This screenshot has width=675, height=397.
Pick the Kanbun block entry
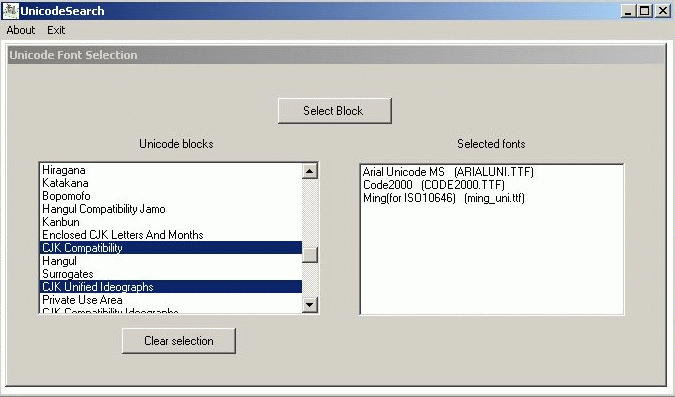tap(171, 222)
